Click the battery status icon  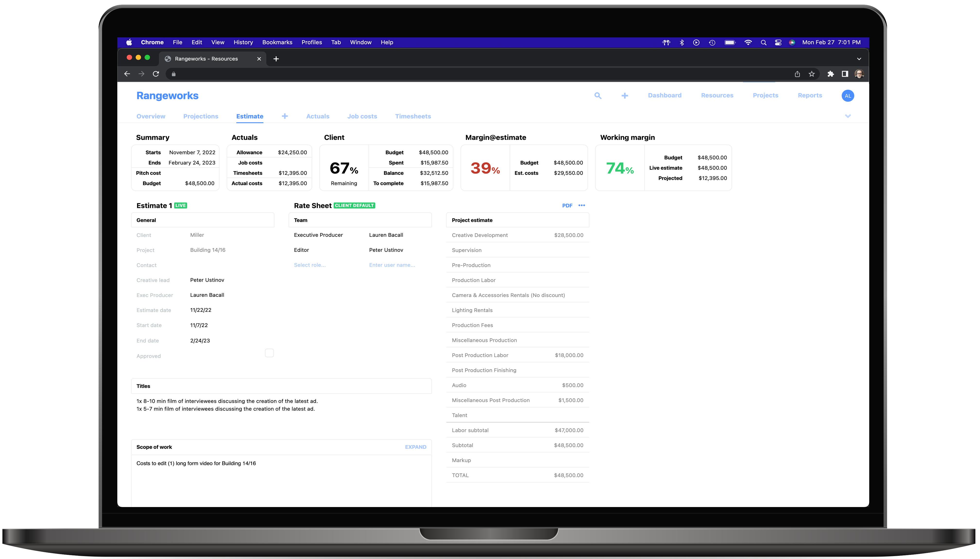730,42
